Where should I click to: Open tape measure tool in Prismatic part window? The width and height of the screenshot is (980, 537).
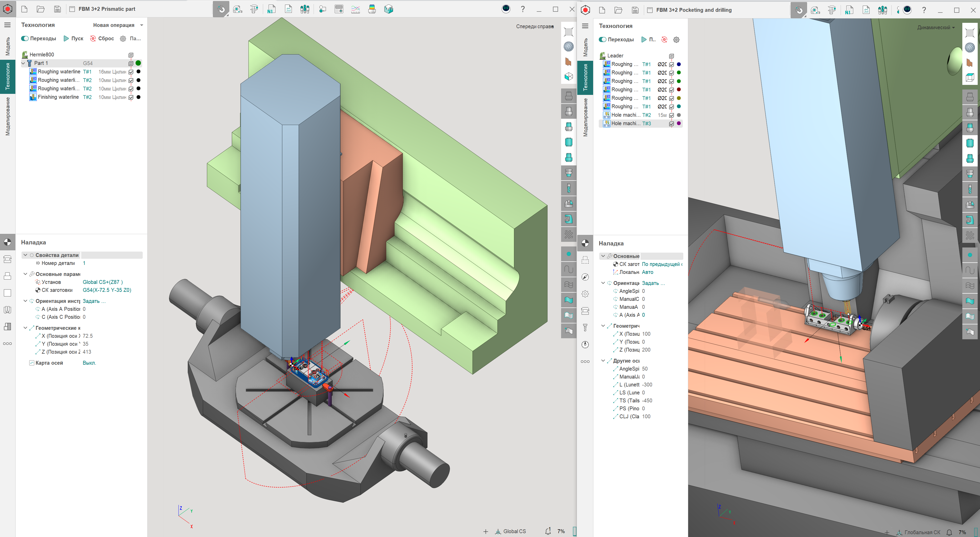coord(238,9)
